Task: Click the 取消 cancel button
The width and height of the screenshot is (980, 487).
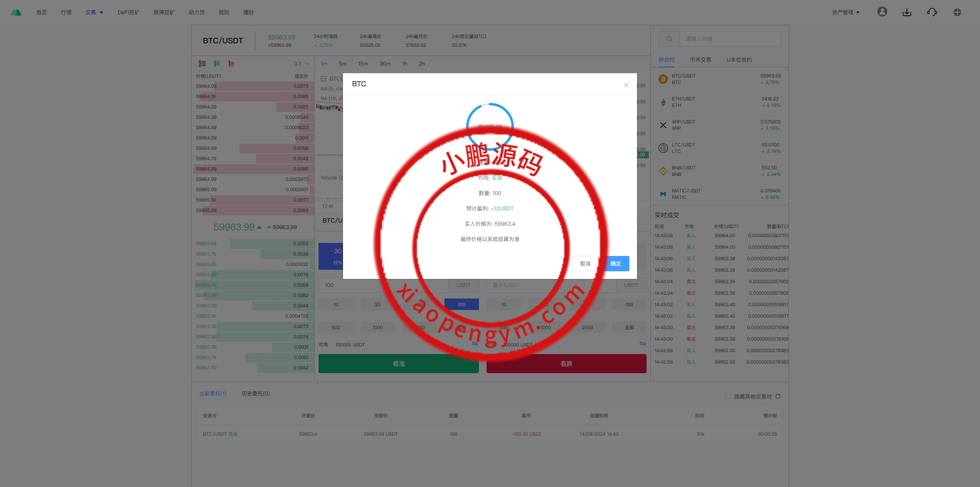Action: 585,264
